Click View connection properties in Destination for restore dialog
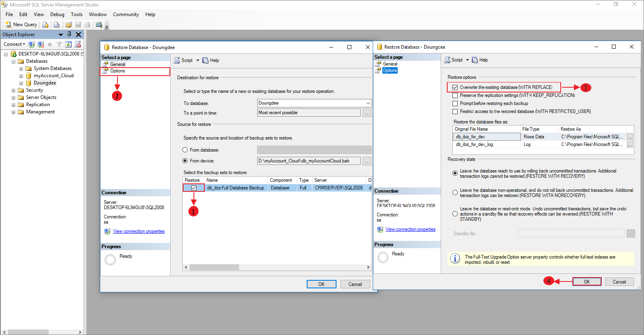Screen dimensions: 644x335 click(139, 231)
